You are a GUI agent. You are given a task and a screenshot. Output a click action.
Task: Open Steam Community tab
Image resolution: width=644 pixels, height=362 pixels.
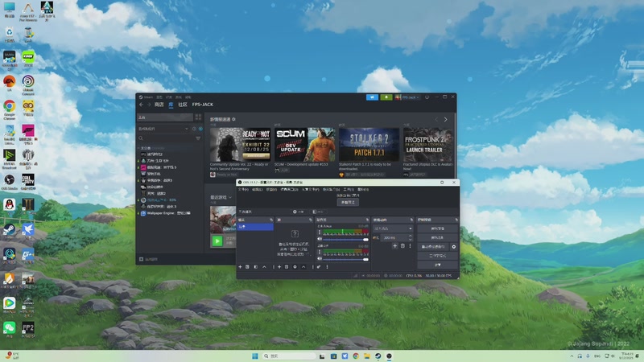pyautogui.click(x=183, y=105)
